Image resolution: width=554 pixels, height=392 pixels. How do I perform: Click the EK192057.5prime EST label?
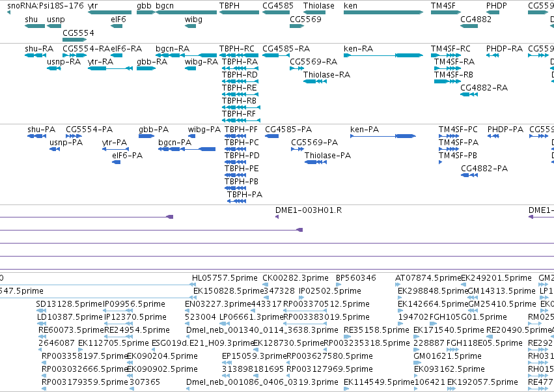[x=482, y=382]
